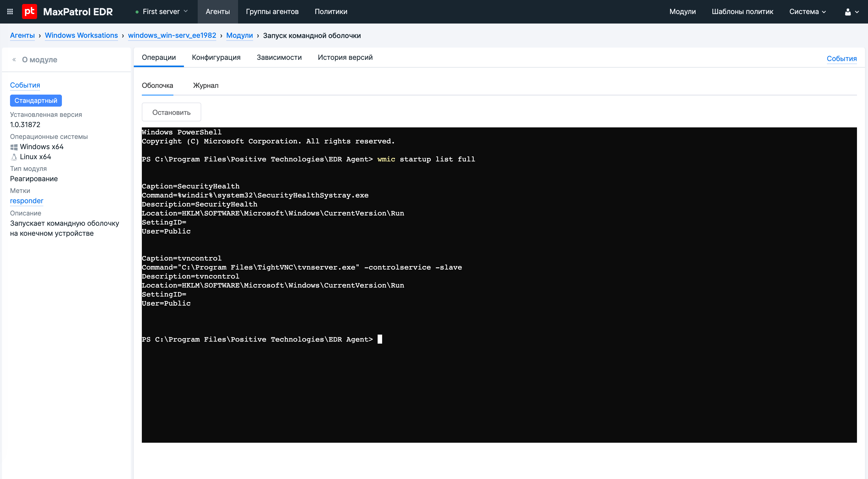
Task: Open the apps grid launcher icon
Action: tap(10, 12)
